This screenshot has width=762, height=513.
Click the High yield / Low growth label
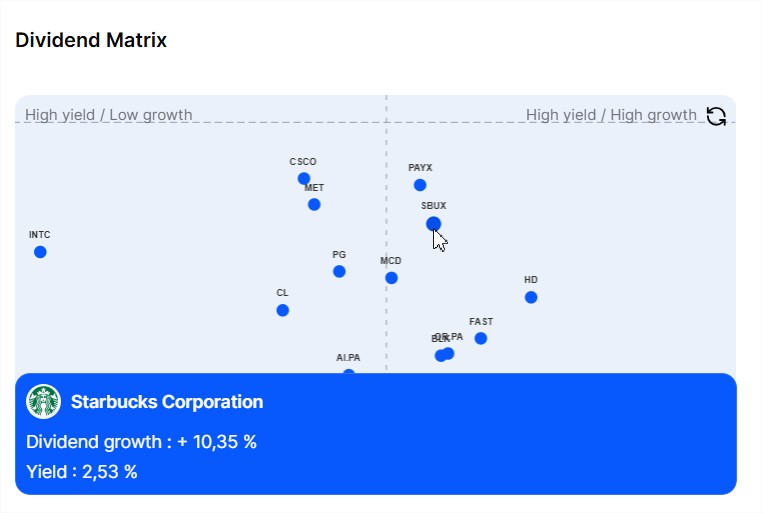click(109, 115)
